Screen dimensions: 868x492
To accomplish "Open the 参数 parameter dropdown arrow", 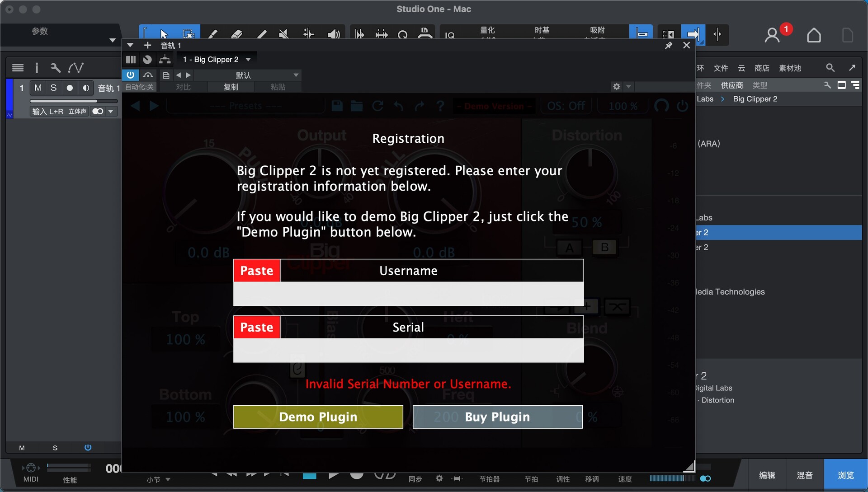I will (x=113, y=40).
